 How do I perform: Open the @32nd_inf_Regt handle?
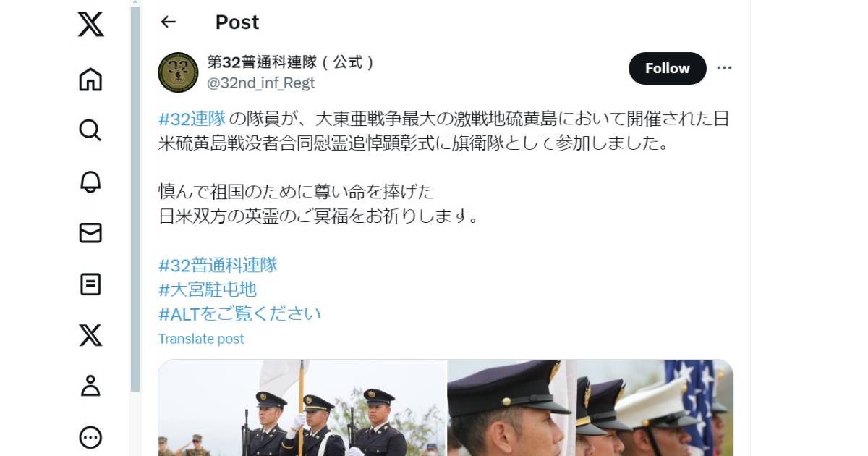point(261,83)
